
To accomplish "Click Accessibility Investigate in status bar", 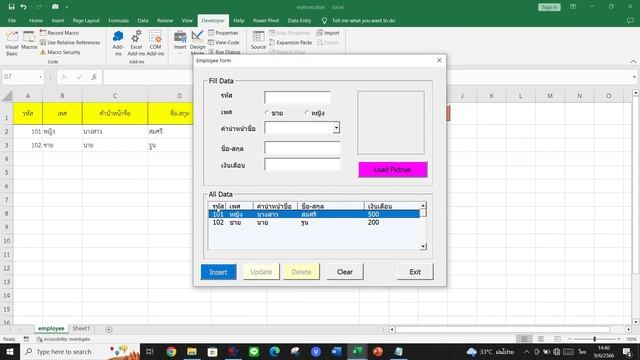I will point(64,339).
